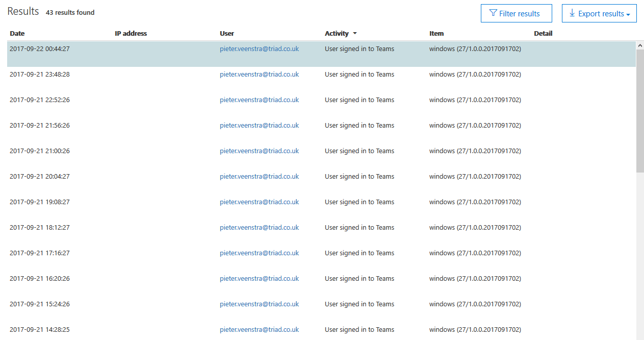Click the windows item in 21:00:26 row

click(x=475, y=151)
